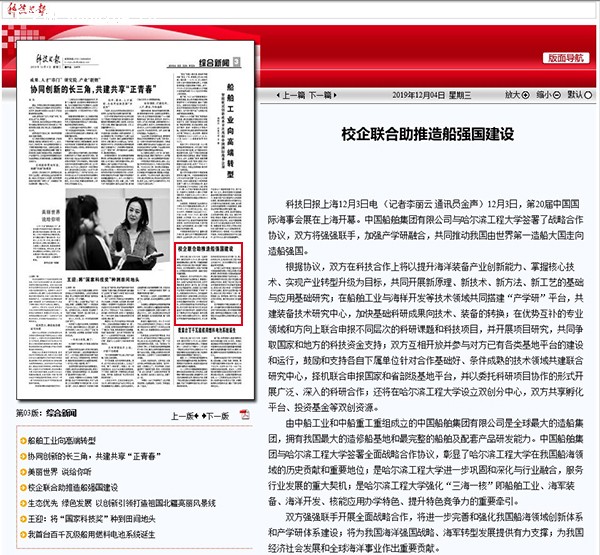Click the article title 校企联合助推造船强国建设 heading

pos(427,134)
